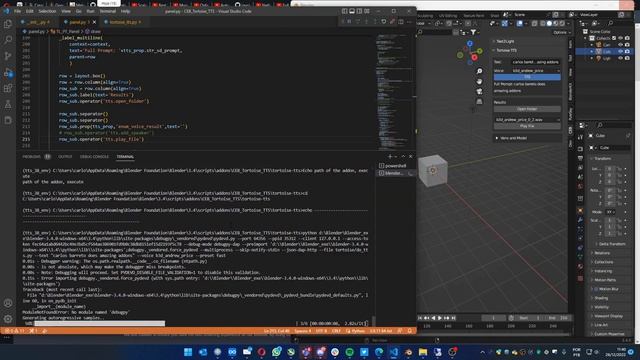640x360 pixels.
Task: Open the Voice dropdown in Tortoise TTS panel
Action: (x=536, y=71)
